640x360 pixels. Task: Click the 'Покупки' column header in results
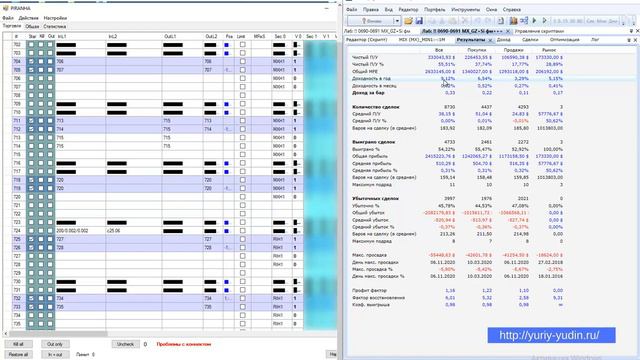pyautogui.click(x=477, y=50)
